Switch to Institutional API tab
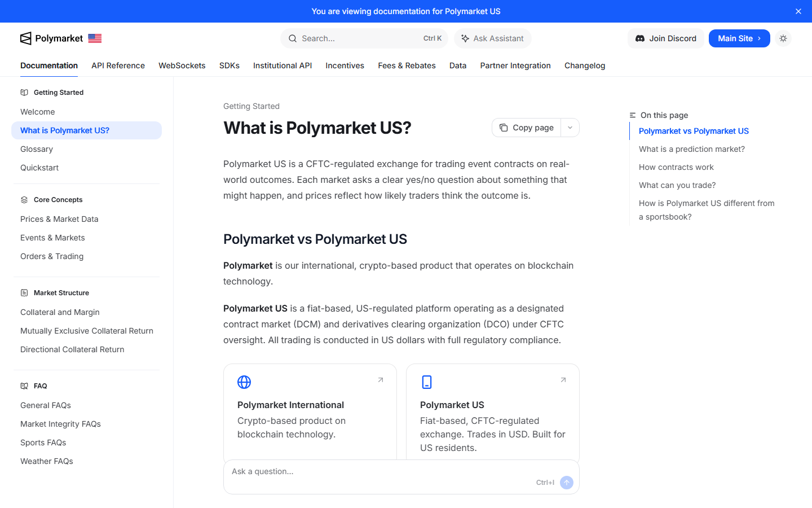Image resolution: width=812 pixels, height=508 pixels. (283, 65)
